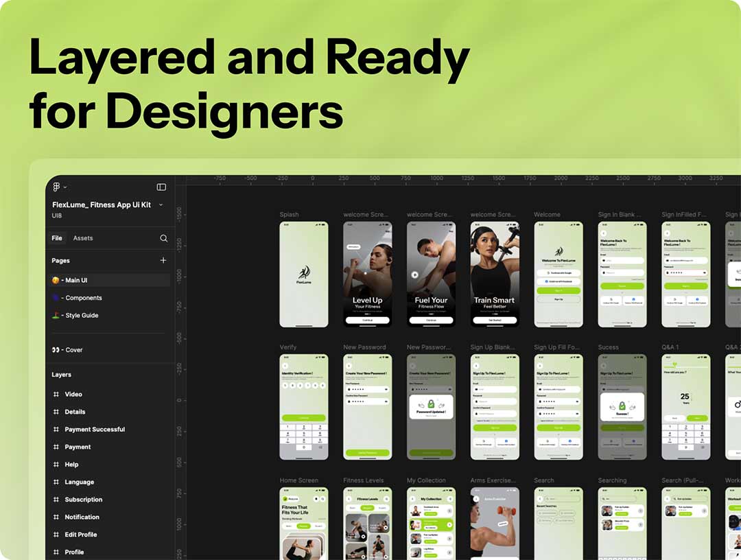Add a new page with plus icon

tap(163, 261)
